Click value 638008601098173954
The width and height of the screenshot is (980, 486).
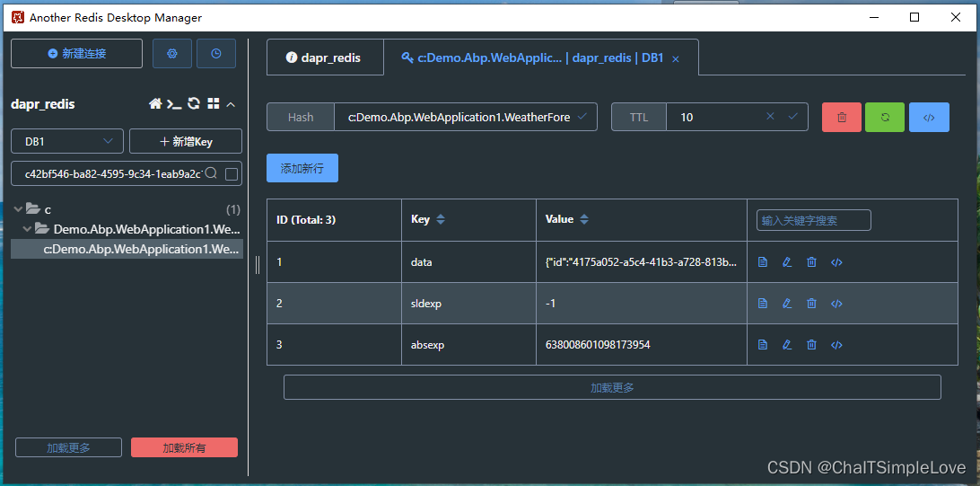tap(598, 345)
